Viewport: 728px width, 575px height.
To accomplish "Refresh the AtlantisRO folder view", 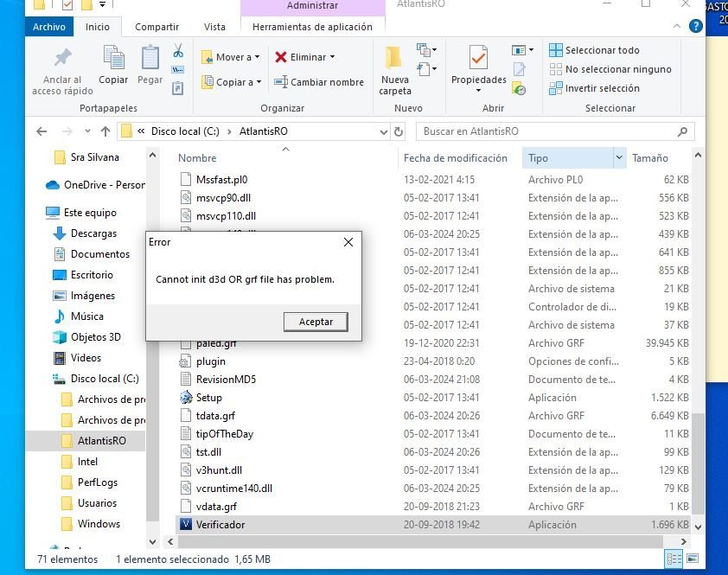I will pos(399,131).
